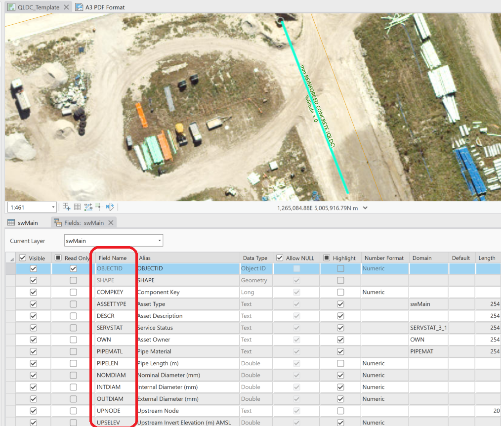Select the PIPEMATL field name cell

click(x=110, y=351)
